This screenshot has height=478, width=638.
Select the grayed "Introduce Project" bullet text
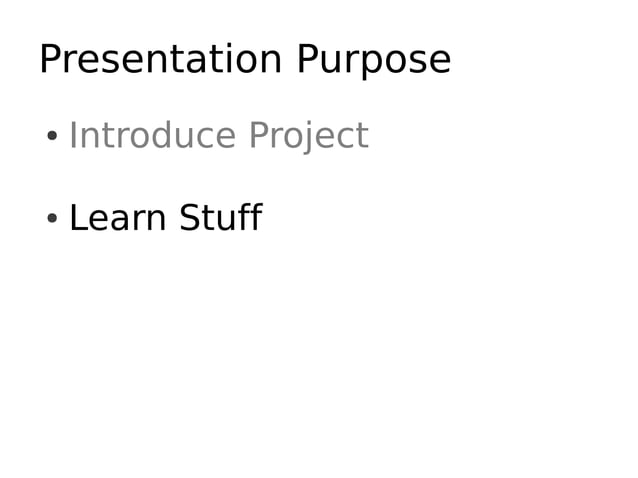pyautogui.click(x=218, y=136)
